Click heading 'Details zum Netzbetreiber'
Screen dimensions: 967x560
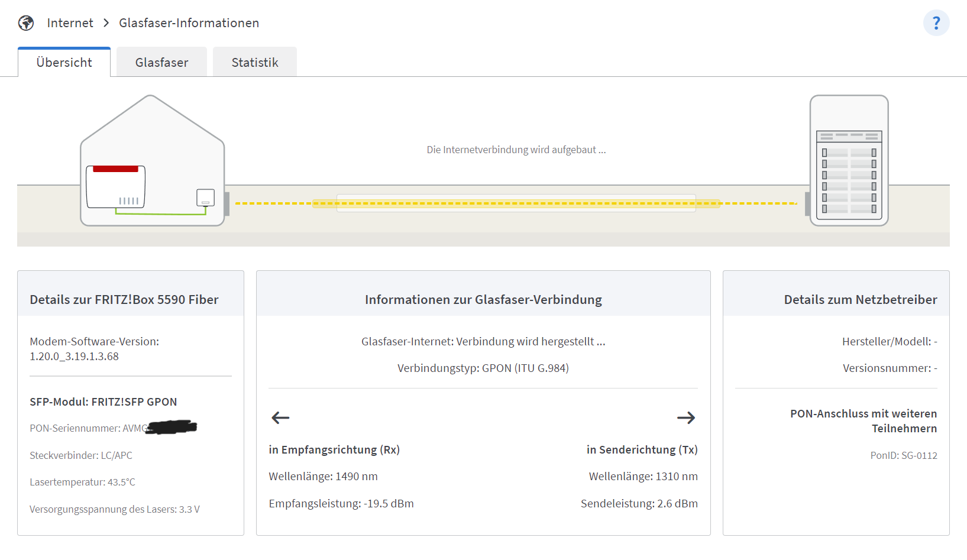click(861, 300)
